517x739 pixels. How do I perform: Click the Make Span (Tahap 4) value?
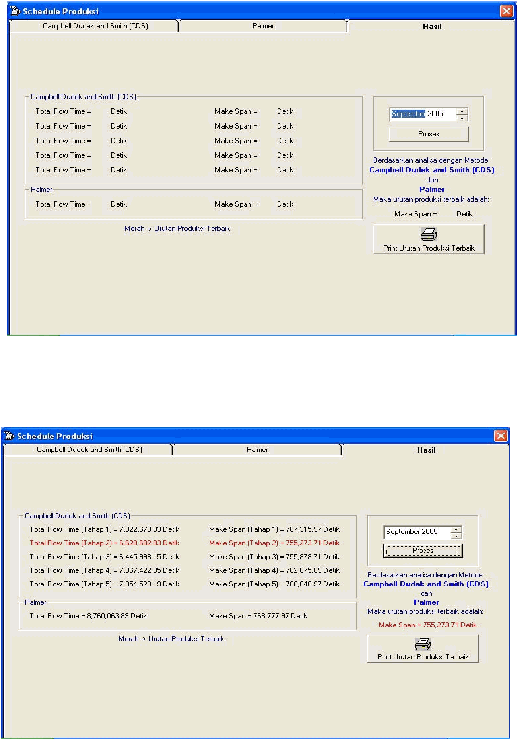pos(274,570)
